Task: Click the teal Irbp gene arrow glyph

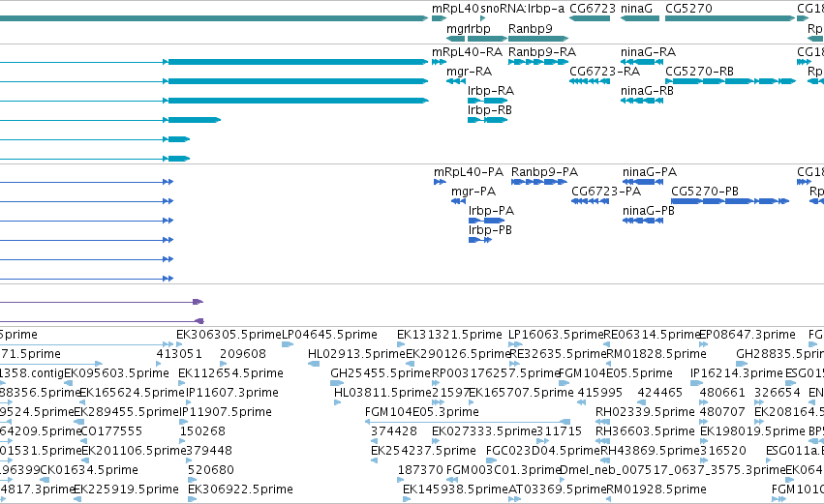Action: [x=487, y=39]
